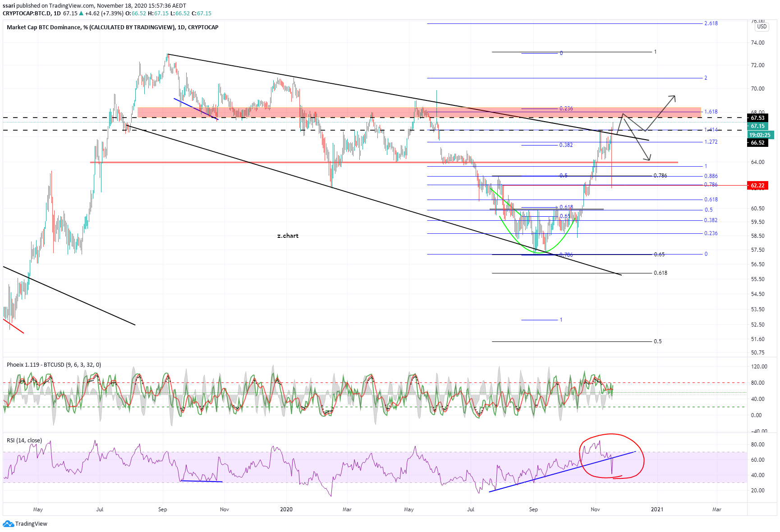780x532 pixels.
Task: Select the 1.618 Fibonacci level label
Action: pos(711,112)
